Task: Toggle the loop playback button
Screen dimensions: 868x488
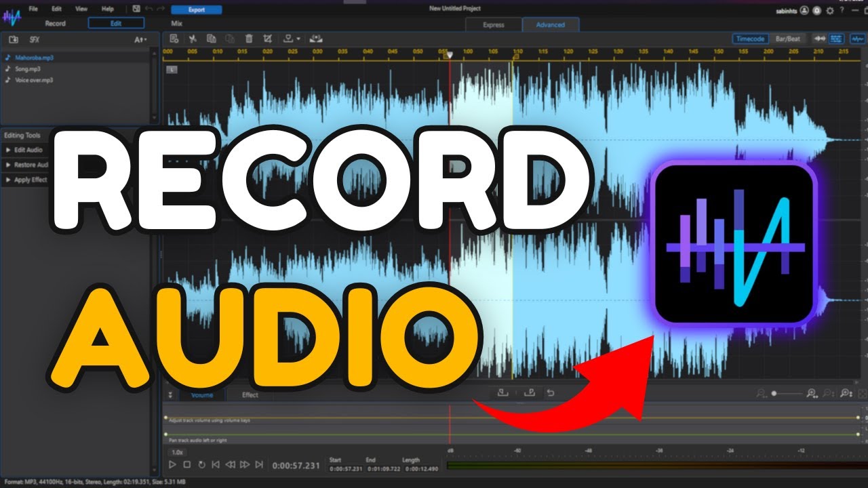Action: coord(201,464)
